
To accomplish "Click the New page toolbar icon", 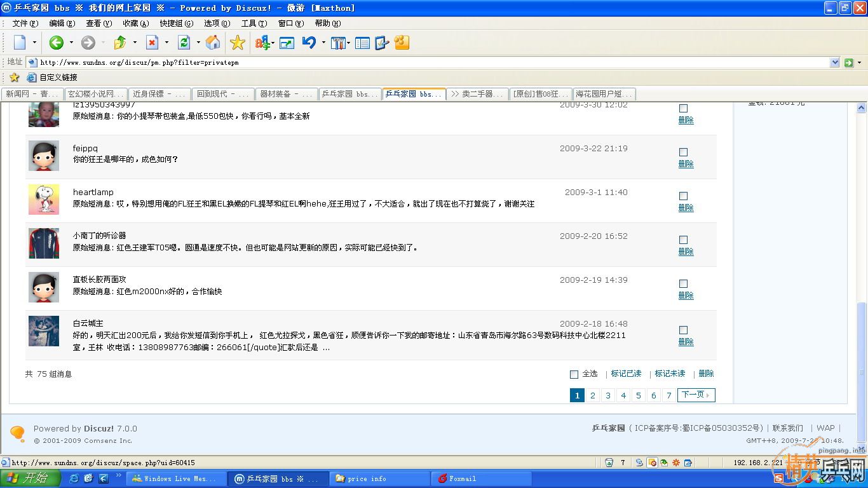I will click(20, 43).
